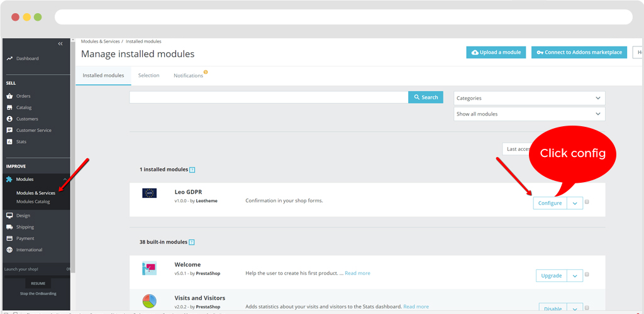Screen dimensions: 644x314
Task: Switch to Selection tab
Action: point(148,76)
